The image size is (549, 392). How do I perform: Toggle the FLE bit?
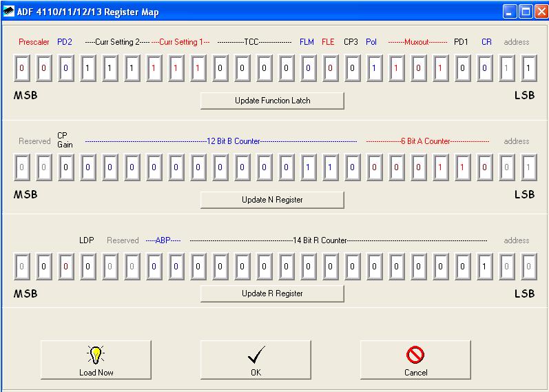[x=330, y=68]
